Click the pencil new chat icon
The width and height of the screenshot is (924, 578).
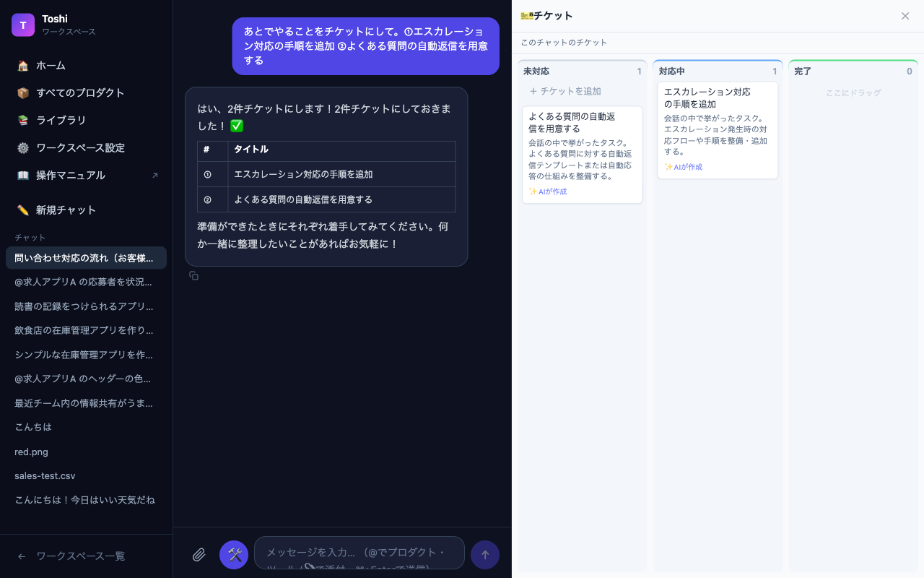23,210
